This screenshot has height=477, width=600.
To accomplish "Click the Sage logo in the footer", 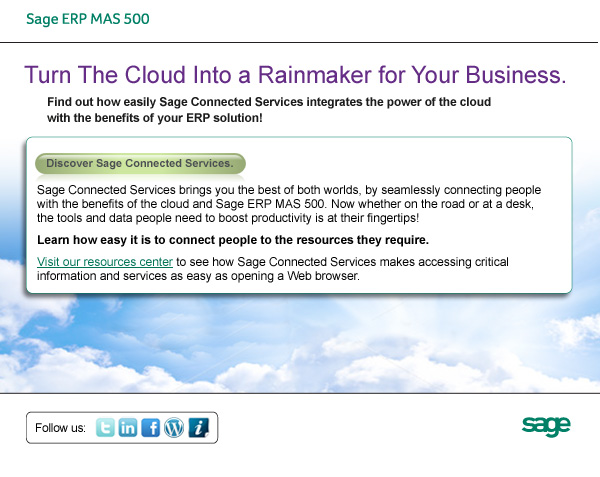I will (546, 426).
